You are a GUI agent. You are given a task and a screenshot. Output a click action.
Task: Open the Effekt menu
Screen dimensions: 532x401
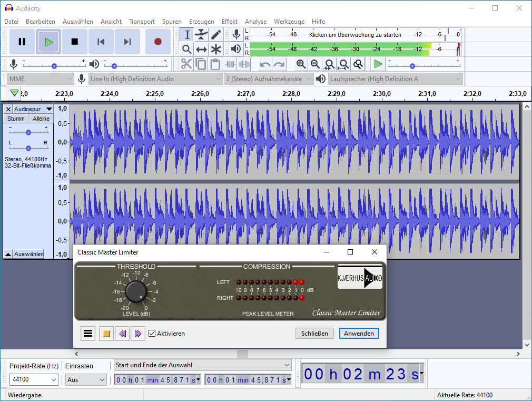click(x=229, y=22)
